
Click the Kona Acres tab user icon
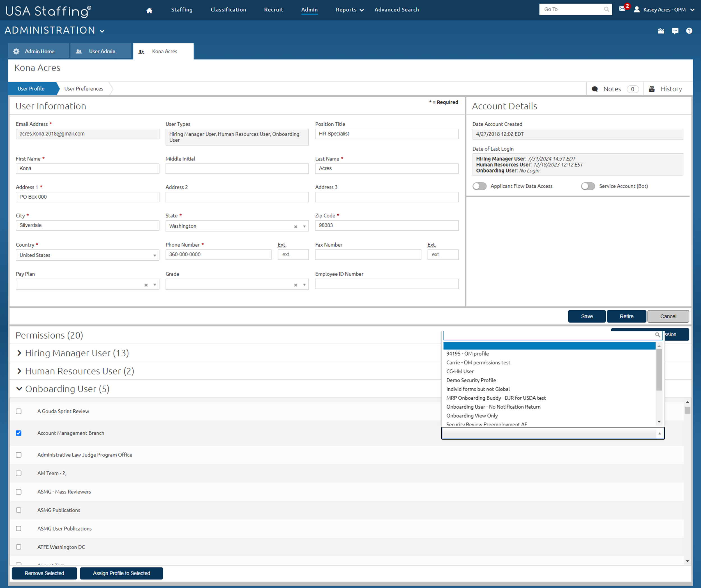click(x=142, y=52)
